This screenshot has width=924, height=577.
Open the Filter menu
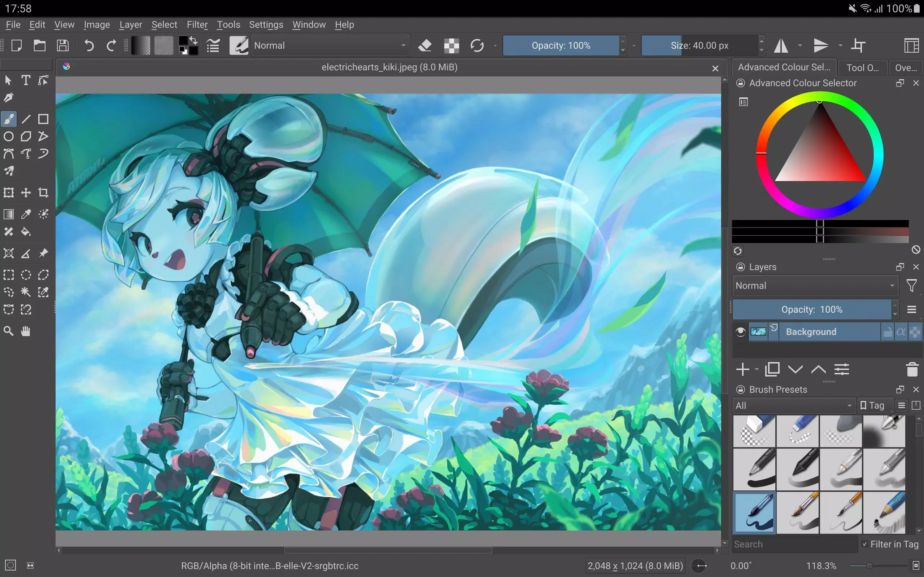[197, 25]
